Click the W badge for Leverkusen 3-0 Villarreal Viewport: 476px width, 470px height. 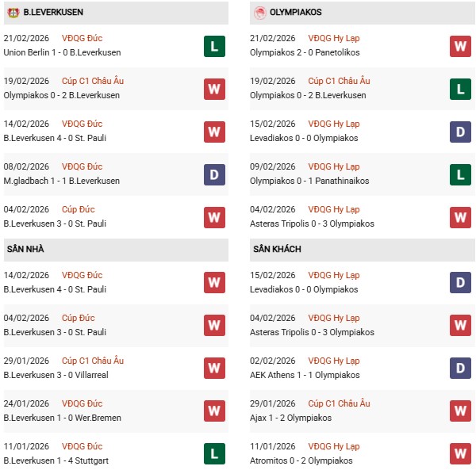tap(213, 369)
